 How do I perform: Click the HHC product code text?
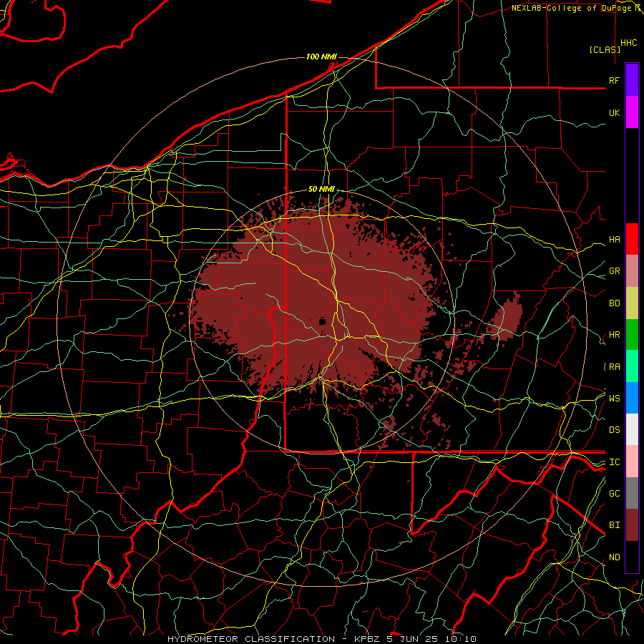(x=628, y=43)
